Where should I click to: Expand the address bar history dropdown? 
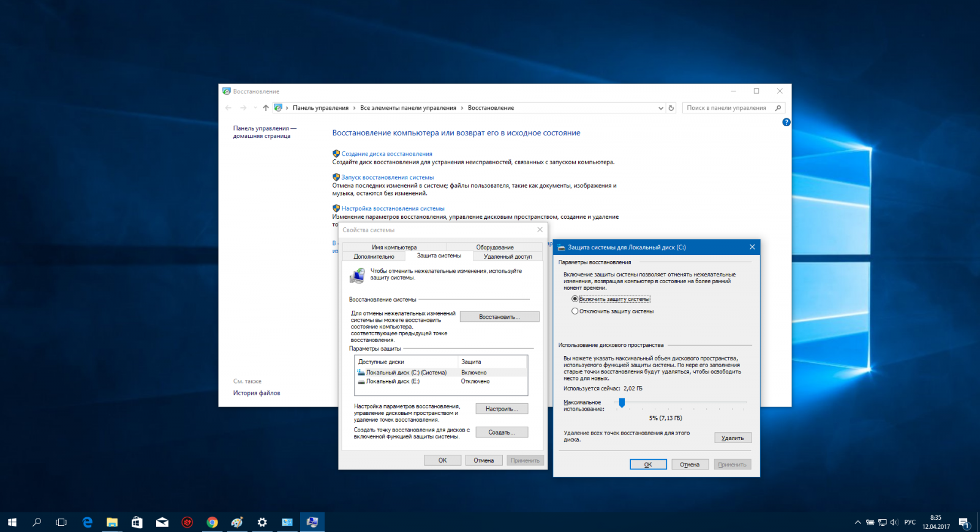(x=660, y=108)
